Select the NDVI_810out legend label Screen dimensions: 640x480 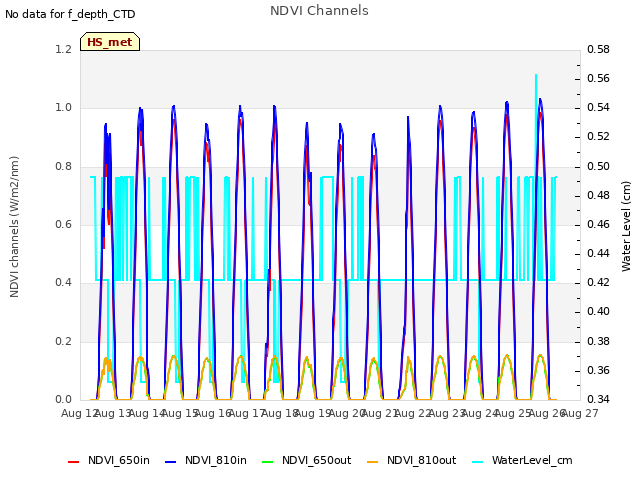click(x=422, y=460)
